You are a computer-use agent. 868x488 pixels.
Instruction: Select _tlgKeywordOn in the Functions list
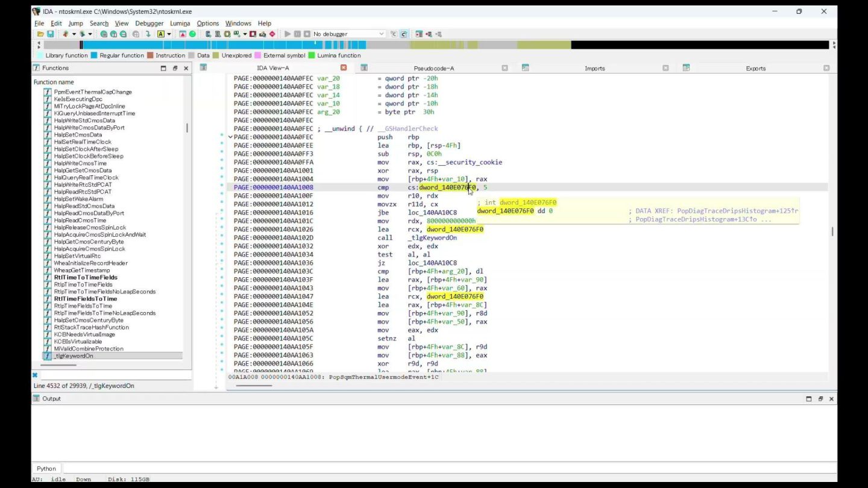click(x=74, y=356)
